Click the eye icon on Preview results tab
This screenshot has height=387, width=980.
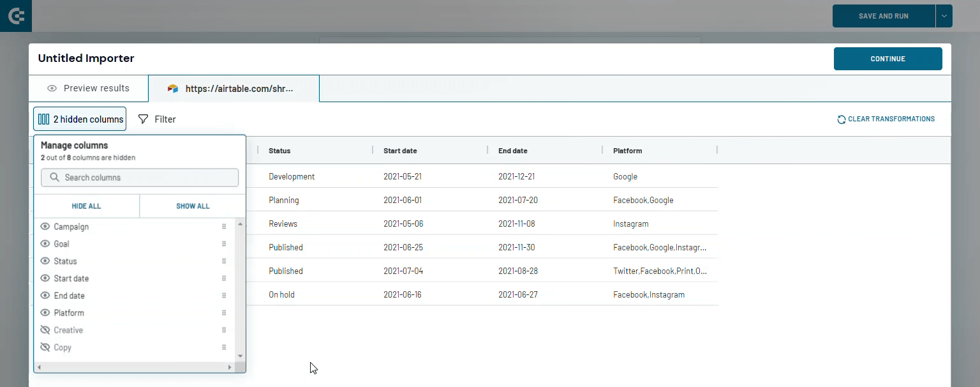click(52, 87)
